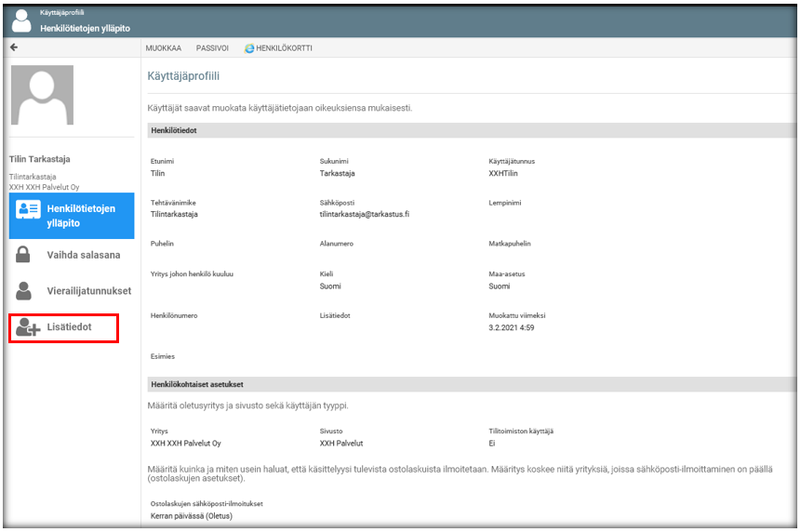Screen dimensions: 801x532
Task: Open Lisätiedot menu item
Action: (x=70, y=327)
